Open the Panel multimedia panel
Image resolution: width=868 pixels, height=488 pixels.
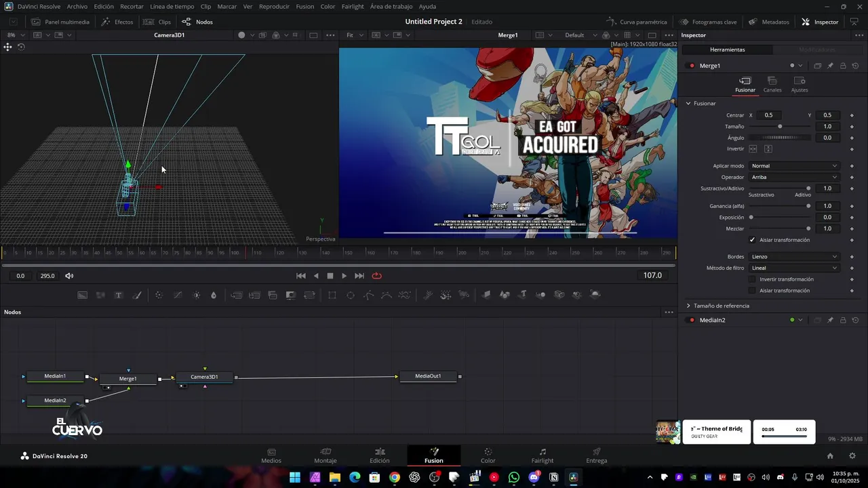pos(60,22)
